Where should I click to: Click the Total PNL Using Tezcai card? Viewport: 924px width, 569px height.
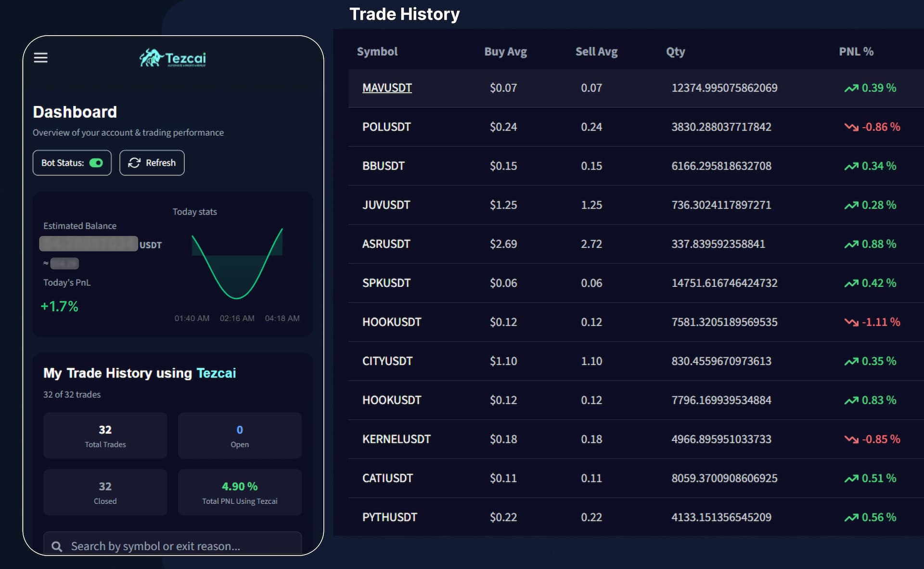pos(239,492)
